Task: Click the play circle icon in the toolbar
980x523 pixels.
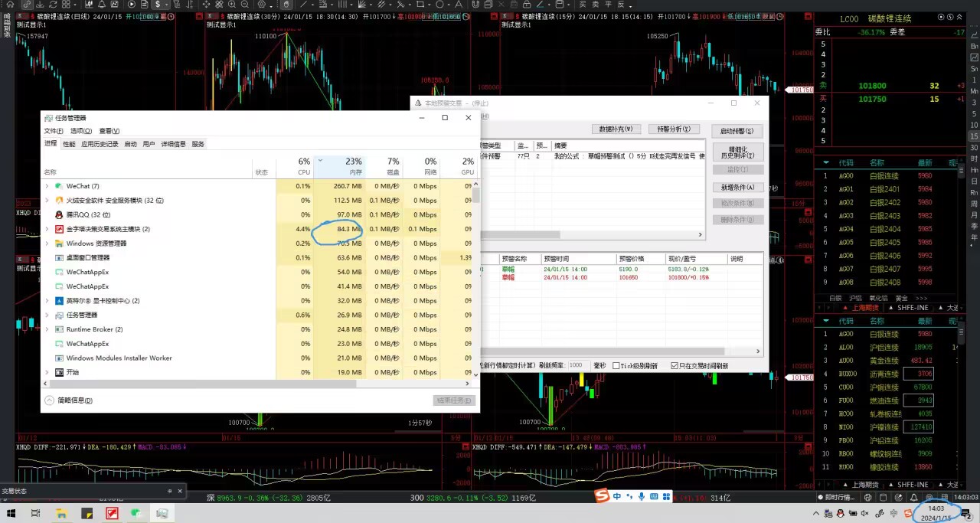Action: click(131, 4)
